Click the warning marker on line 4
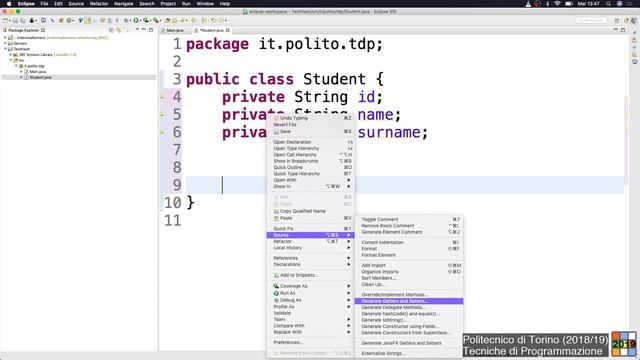This screenshot has width=640, height=360. click(162, 97)
